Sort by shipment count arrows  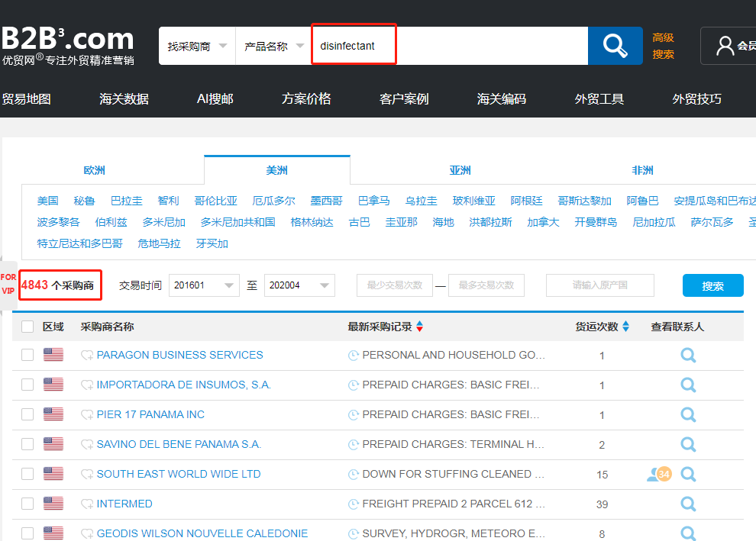[625, 327]
